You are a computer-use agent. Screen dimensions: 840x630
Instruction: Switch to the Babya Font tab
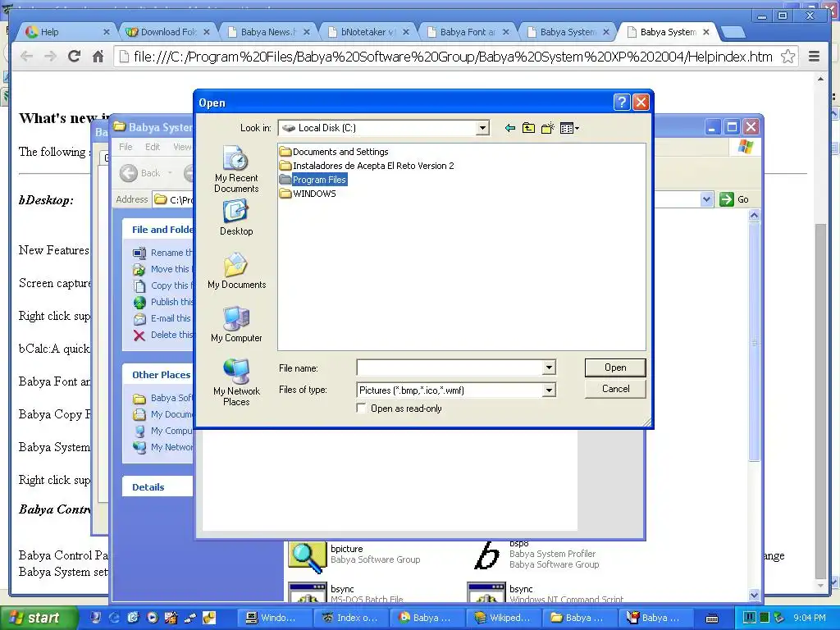click(468, 32)
